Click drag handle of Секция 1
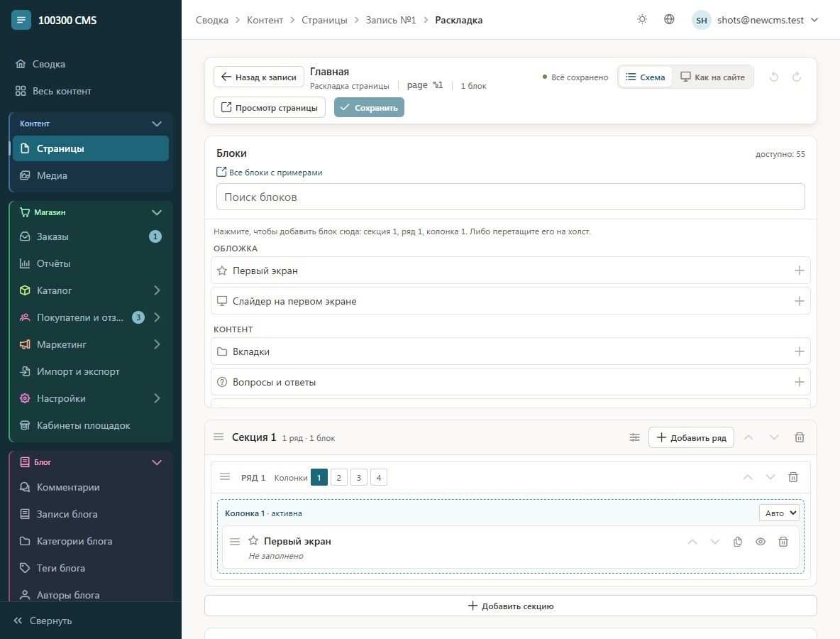Image resolution: width=840 pixels, height=639 pixels. coord(219,437)
